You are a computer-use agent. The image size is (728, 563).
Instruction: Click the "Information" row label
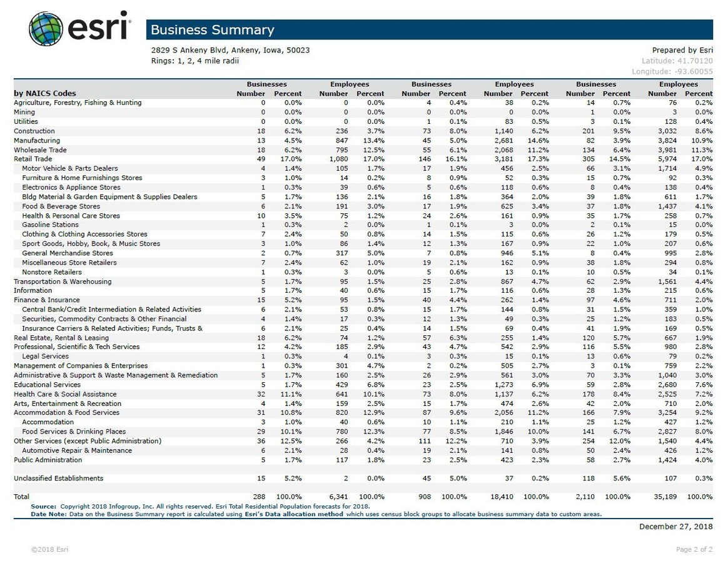tap(33, 290)
